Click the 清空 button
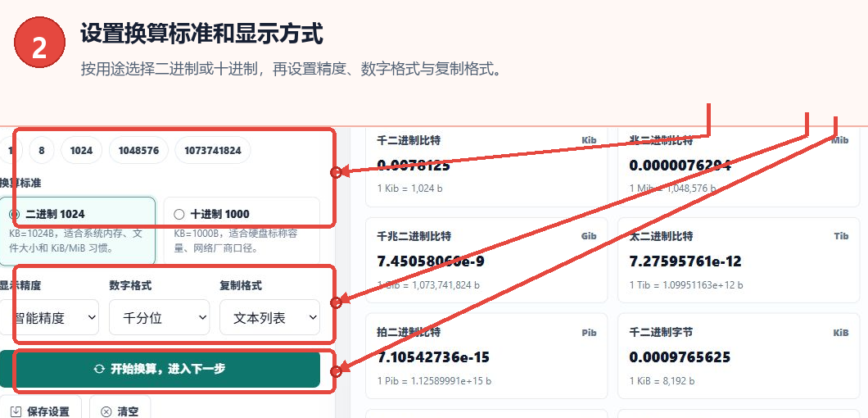 click(119, 411)
